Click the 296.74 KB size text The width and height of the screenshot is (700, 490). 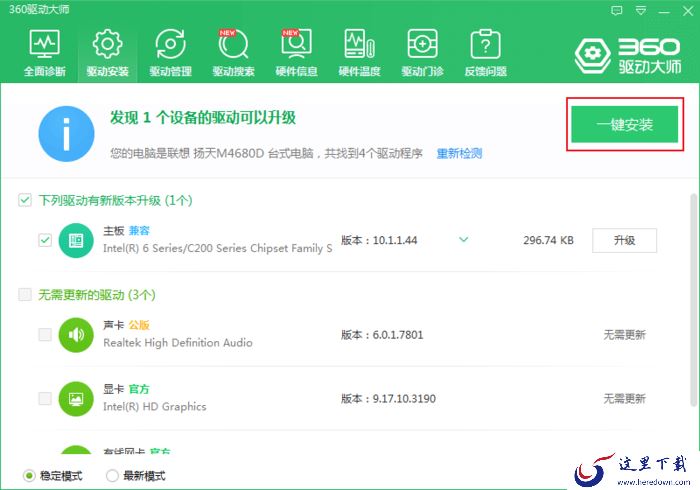coord(548,241)
